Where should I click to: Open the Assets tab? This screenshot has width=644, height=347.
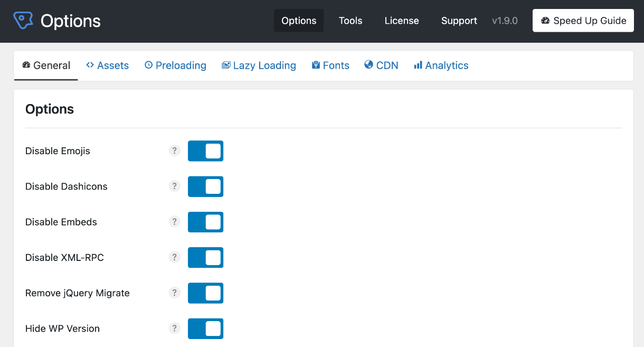click(107, 65)
